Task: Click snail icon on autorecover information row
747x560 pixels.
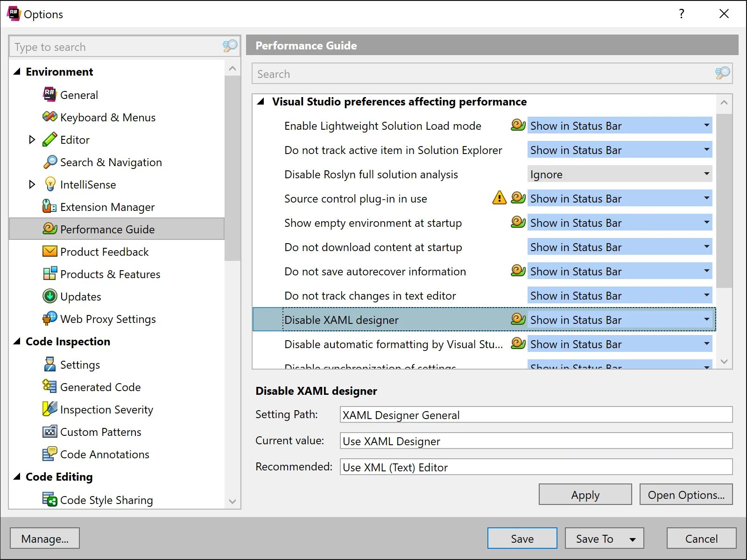Action: (518, 271)
